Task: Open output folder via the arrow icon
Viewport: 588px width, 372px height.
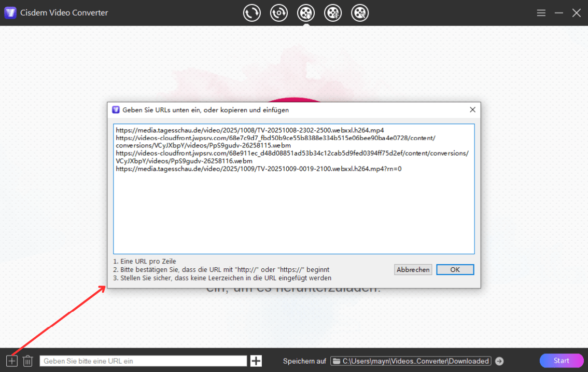Action: click(x=499, y=361)
